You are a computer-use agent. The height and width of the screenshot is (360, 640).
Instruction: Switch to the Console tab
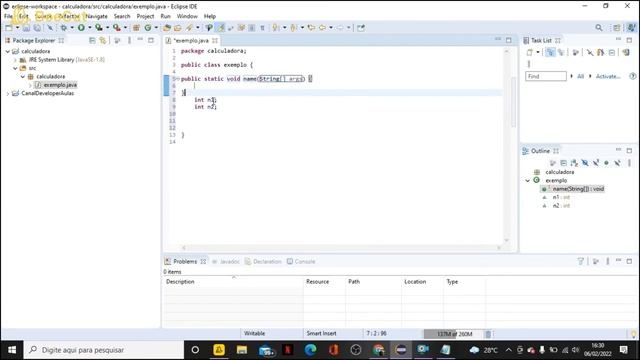pos(301,262)
